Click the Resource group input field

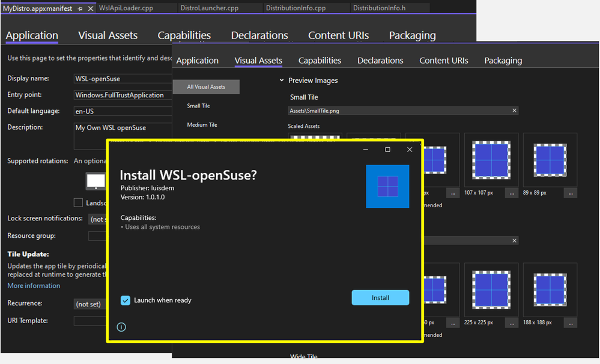click(97, 236)
